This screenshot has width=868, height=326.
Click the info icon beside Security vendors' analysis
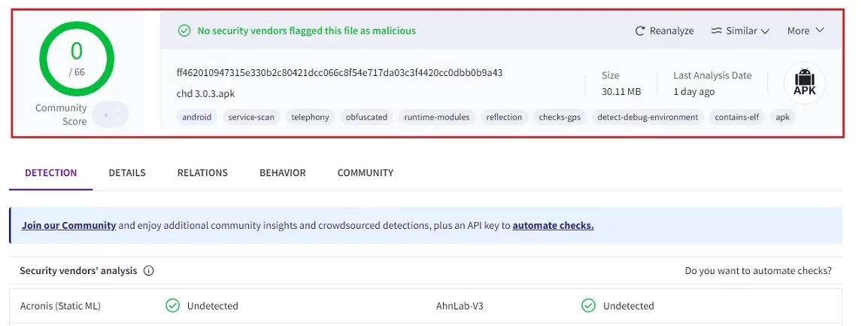[148, 271]
